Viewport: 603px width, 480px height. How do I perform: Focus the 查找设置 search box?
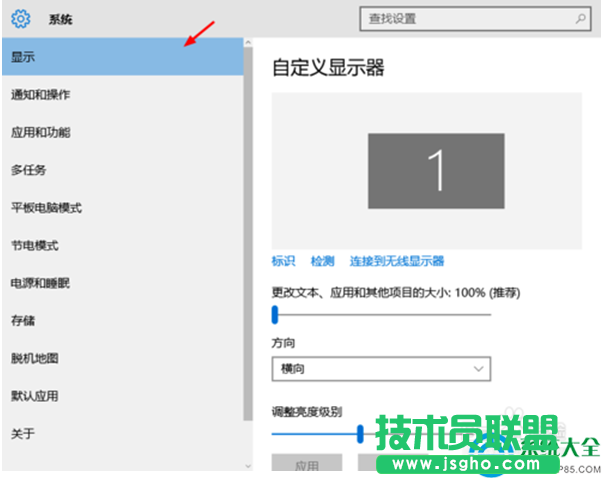(475, 18)
